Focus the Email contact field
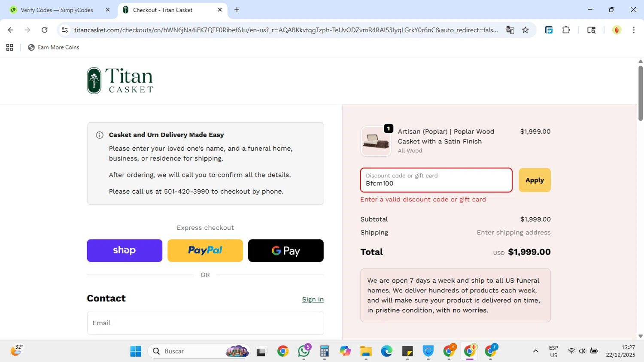 (x=205, y=323)
